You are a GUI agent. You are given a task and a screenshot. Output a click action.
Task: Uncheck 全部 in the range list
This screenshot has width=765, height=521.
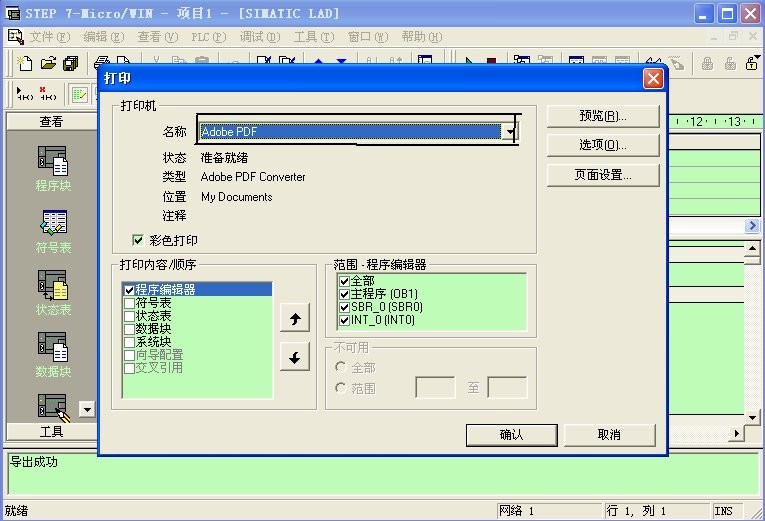(x=344, y=281)
